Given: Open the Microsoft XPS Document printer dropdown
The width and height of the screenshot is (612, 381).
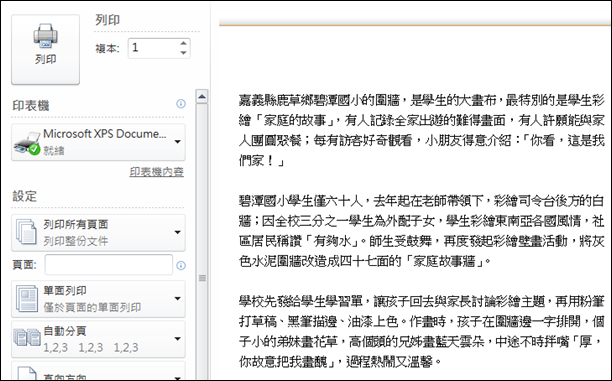Looking at the screenshot, I should pyautogui.click(x=98, y=142).
